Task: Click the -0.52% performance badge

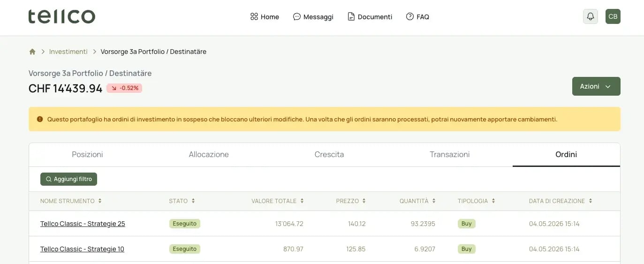Action: point(124,88)
